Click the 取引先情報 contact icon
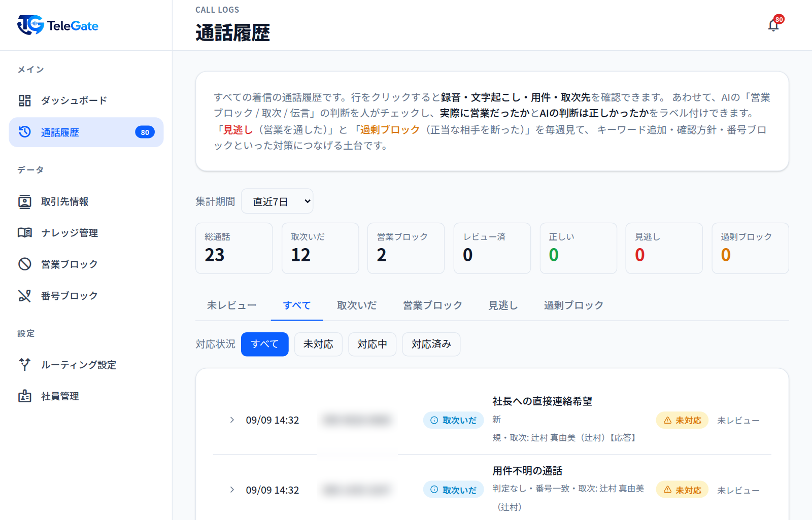812x520 pixels. (25, 201)
